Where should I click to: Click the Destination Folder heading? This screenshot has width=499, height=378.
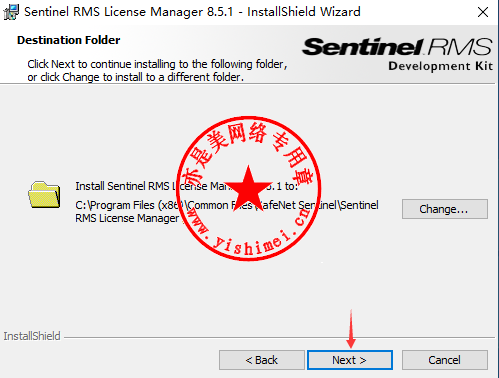click(x=69, y=40)
